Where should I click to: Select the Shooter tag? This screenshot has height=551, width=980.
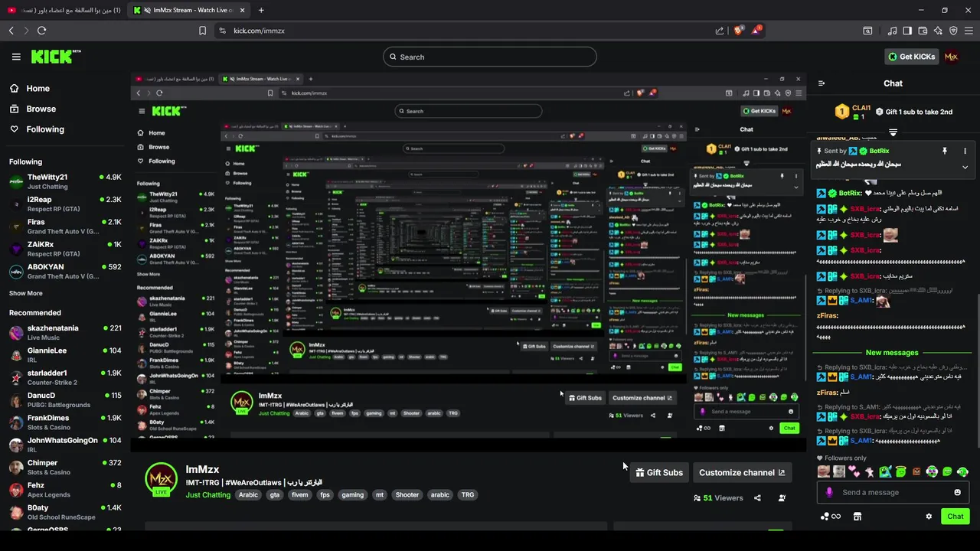coord(407,494)
